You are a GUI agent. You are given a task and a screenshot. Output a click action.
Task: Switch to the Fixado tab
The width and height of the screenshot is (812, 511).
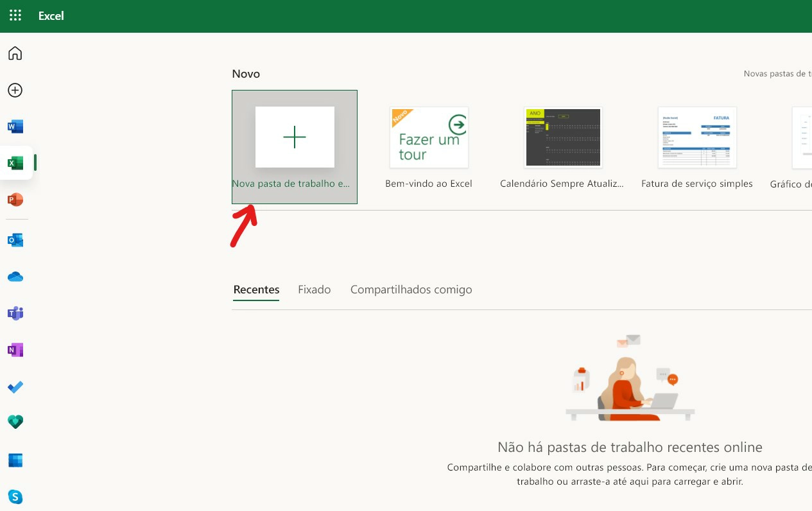(315, 290)
